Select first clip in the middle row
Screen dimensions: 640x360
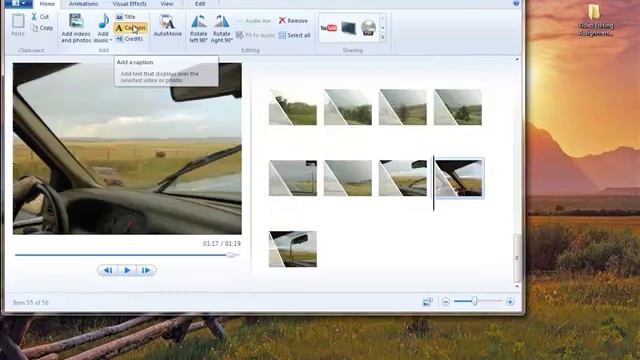point(293,178)
